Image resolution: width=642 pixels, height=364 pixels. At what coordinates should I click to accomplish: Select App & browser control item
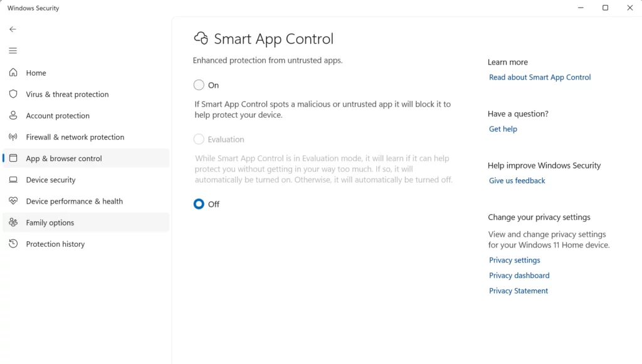(86, 159)
